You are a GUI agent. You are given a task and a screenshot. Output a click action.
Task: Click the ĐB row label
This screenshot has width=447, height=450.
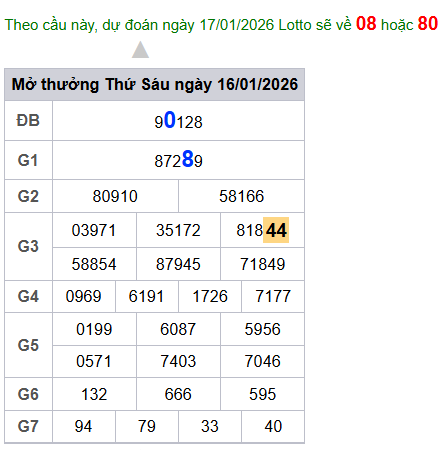tap(28, 120)
